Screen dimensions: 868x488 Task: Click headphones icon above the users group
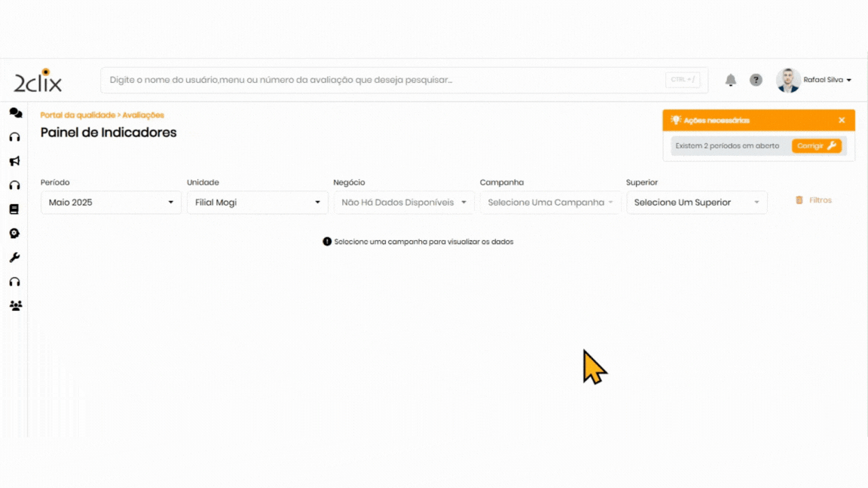tap(14, 282)
